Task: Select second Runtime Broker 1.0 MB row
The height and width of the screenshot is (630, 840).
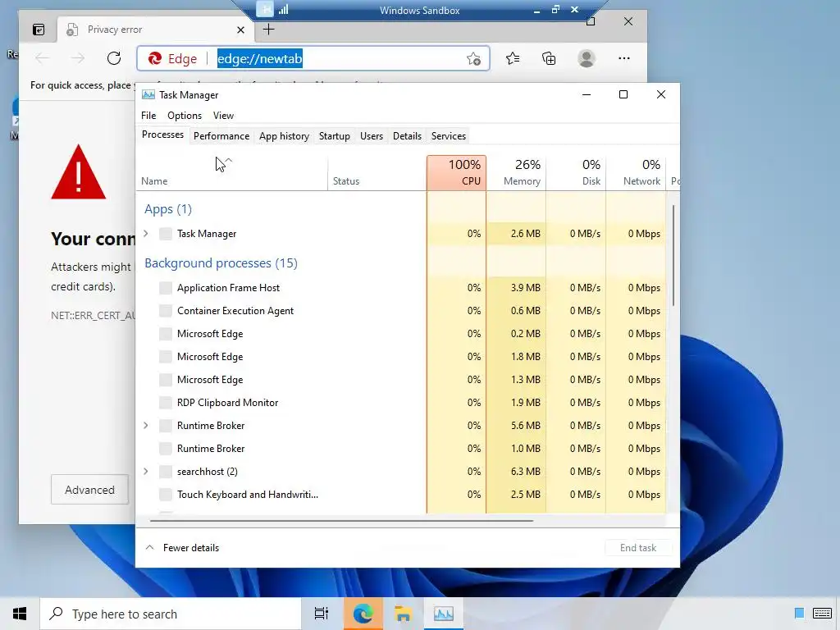Action: (400, 449)
